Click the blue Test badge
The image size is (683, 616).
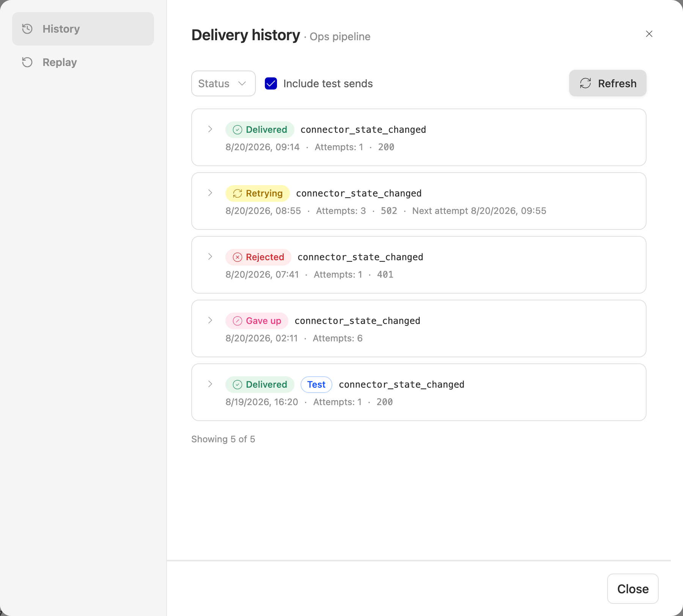[x=316, y=385]
